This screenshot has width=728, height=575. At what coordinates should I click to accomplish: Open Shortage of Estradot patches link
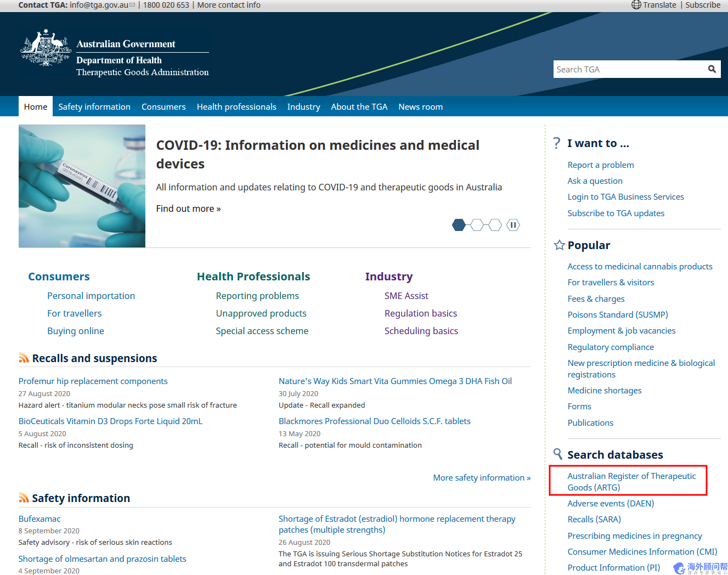(397, 524)
